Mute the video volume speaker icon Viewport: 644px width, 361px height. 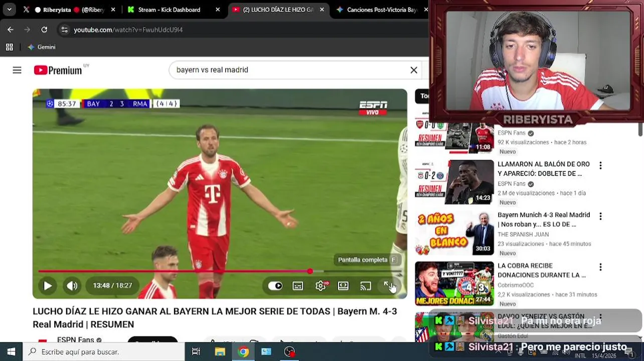point(72,286)
